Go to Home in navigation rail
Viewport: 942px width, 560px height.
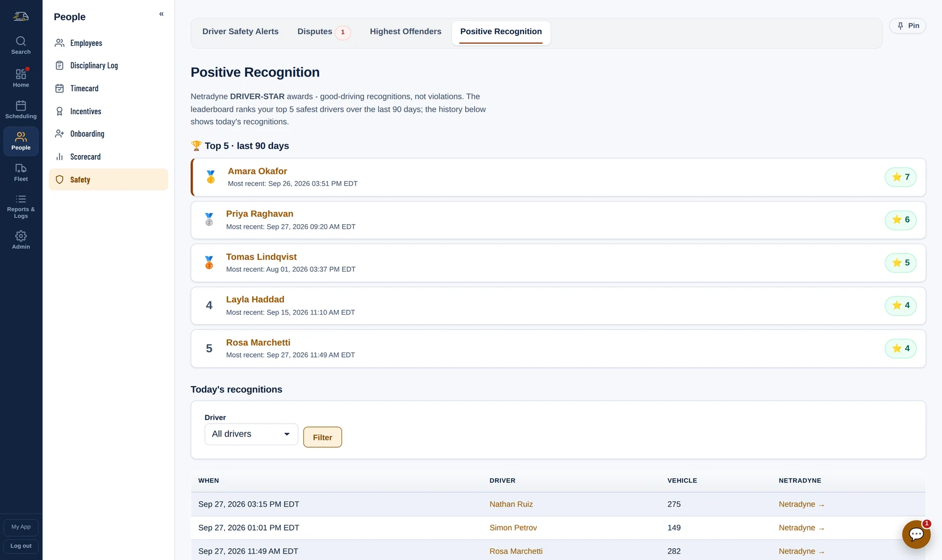tap(21, 78)
